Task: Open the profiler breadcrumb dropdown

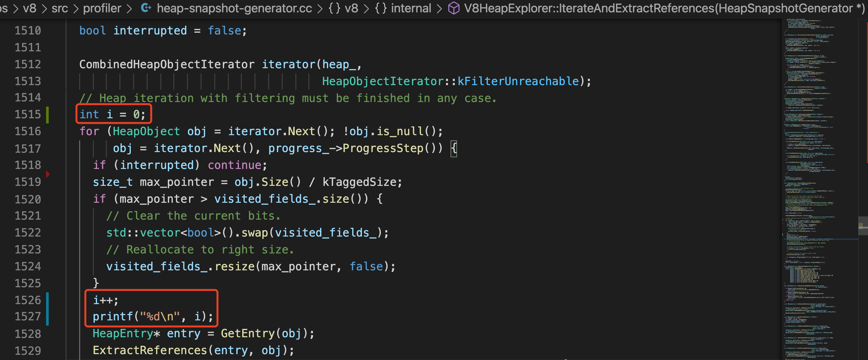Action: pos(102,8)
